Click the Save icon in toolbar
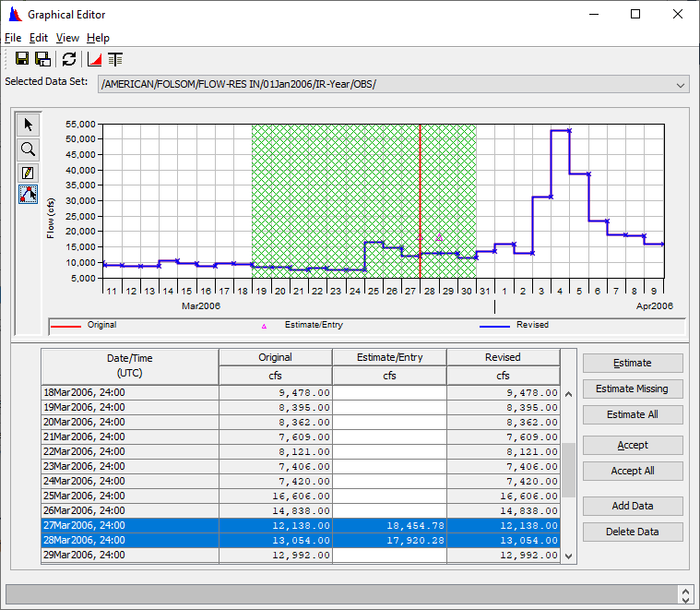Screen dimensions: 700x610 click(22, 59)
